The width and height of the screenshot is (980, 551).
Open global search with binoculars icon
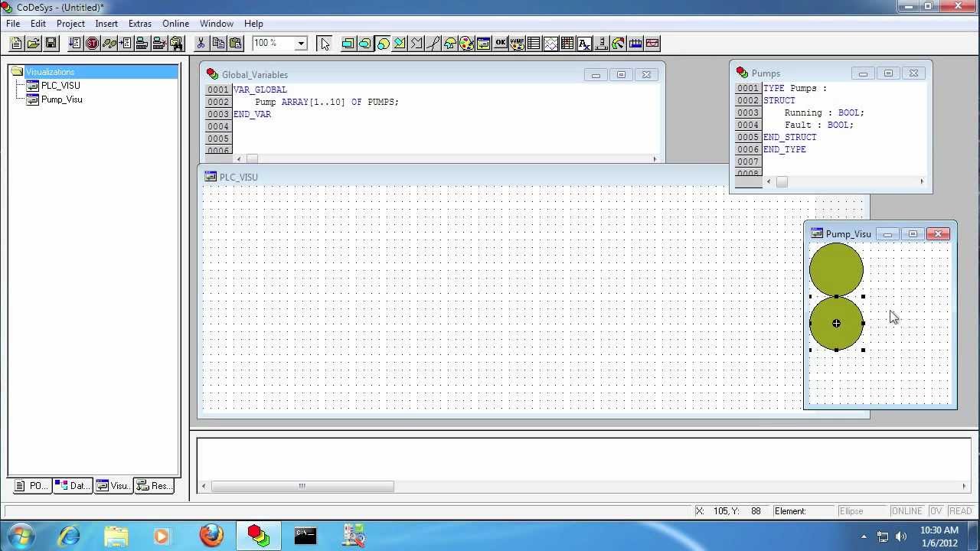pyautogui.click(x=176, y=44)
